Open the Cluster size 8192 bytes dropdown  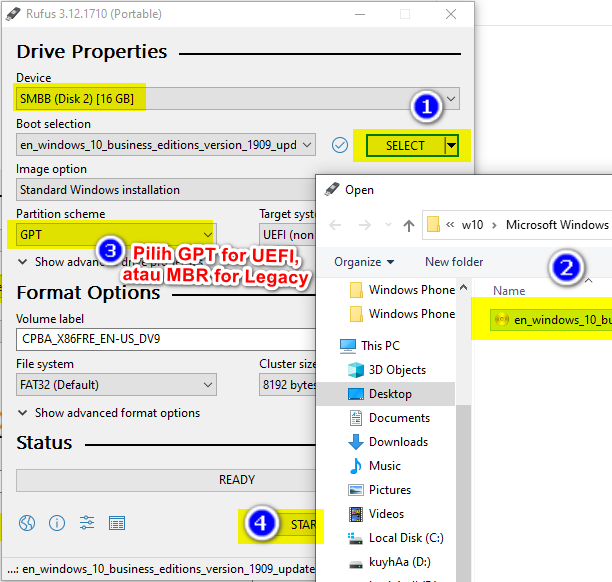tap(287, 385)
